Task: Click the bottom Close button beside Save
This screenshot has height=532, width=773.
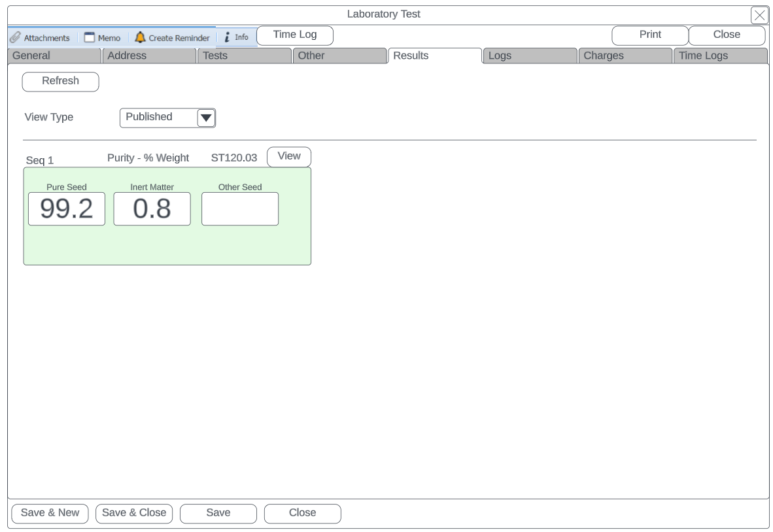Action: coord(302,513)
